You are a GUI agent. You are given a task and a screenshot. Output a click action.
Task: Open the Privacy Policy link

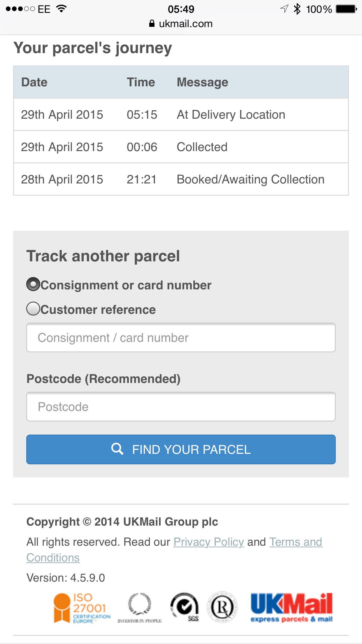(209, 542)
